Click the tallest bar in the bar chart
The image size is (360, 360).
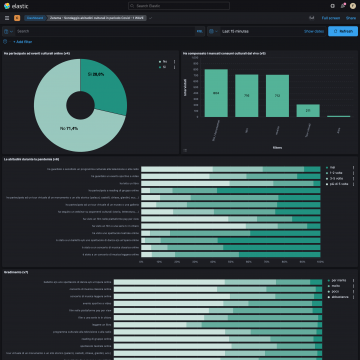coord(216,93)
